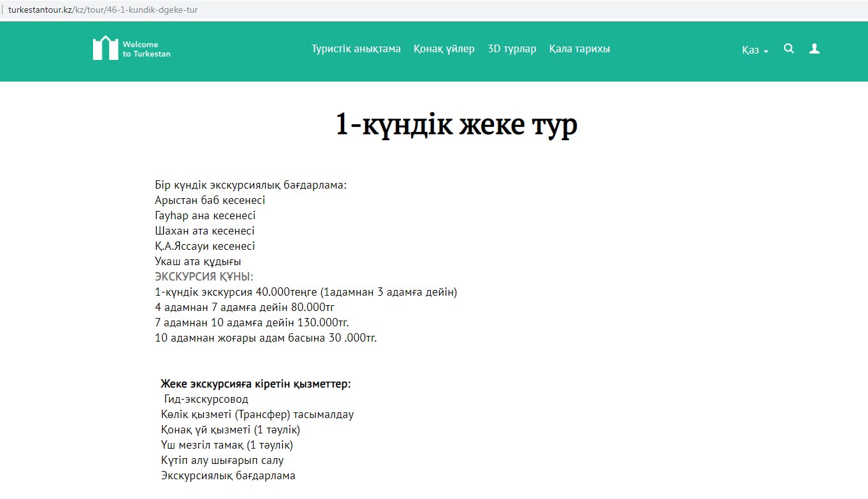
Task: Click the line Гауһар ана кесенесі
Action: point(205,215)
